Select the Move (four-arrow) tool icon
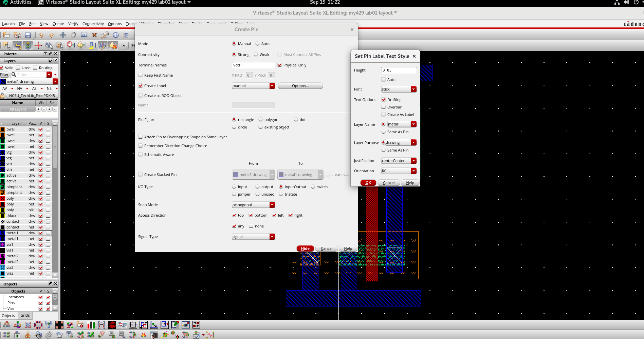The width and height of the screenshot is (644, 339). click(63, 35)
